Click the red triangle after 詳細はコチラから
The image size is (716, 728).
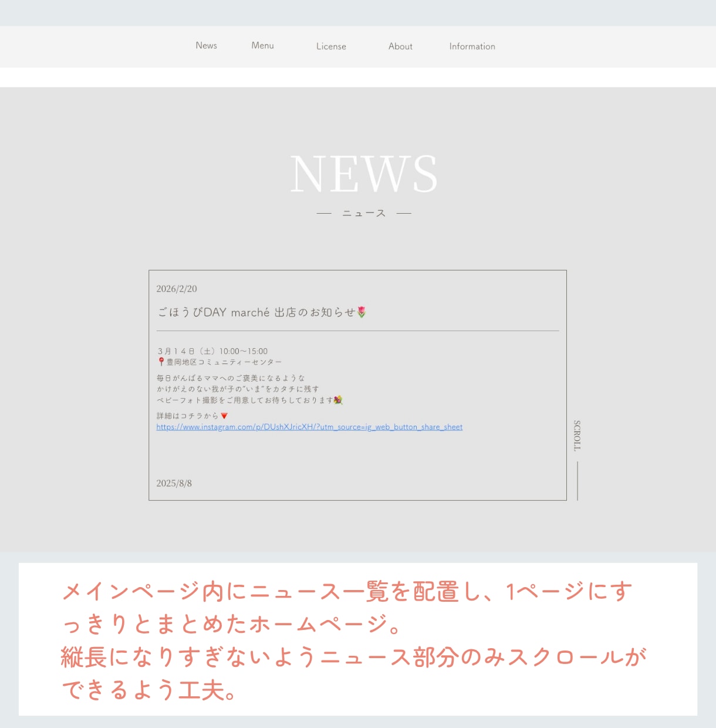tap(224, 416)
